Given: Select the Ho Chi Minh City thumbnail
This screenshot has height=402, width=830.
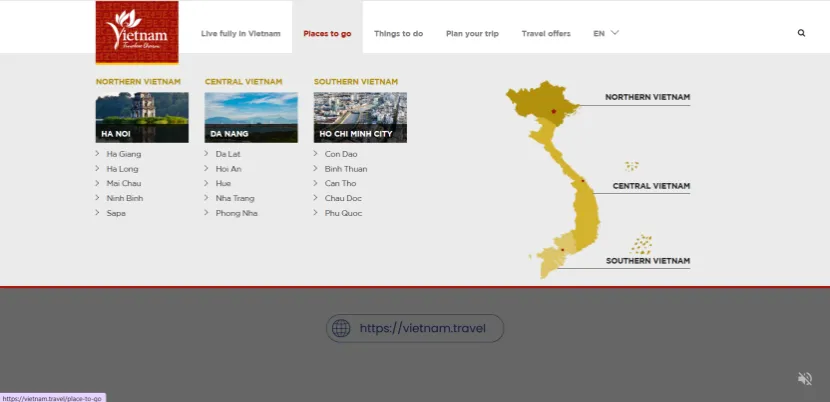Looking at the screenshot, I should pos(360,118).
